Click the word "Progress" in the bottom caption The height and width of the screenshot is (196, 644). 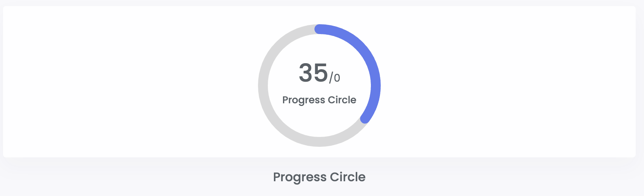(300, 177)
